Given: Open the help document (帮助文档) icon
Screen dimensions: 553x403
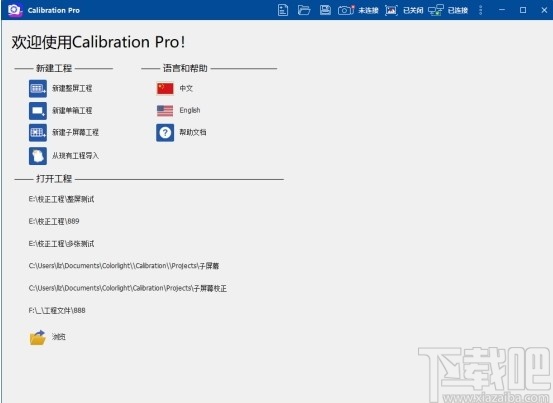Looking at the screenshot, I should (165, 133).
